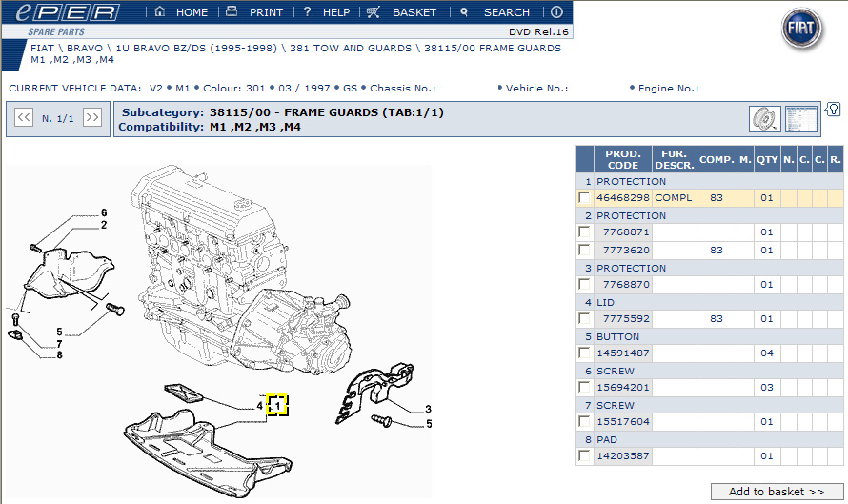This screenshot has width=848, height=504.
Task: Check the box for part 15517604
Action: 584,421
